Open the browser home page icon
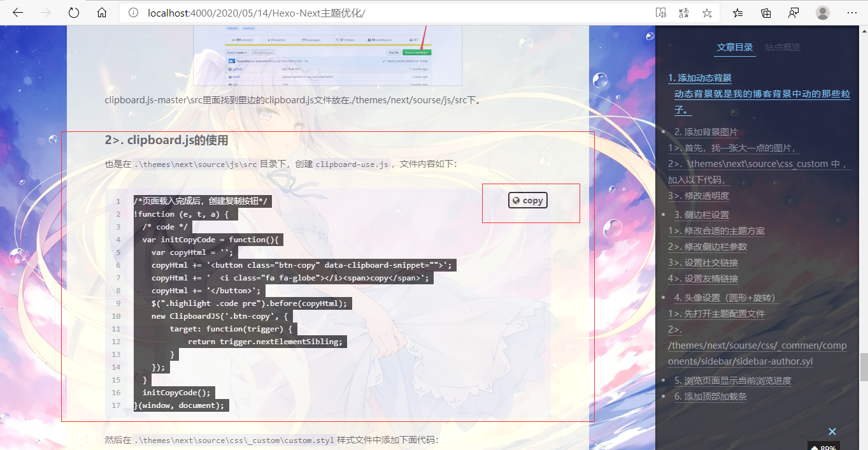The height and width of the screenshot is (450, 868). coord(102,13)
